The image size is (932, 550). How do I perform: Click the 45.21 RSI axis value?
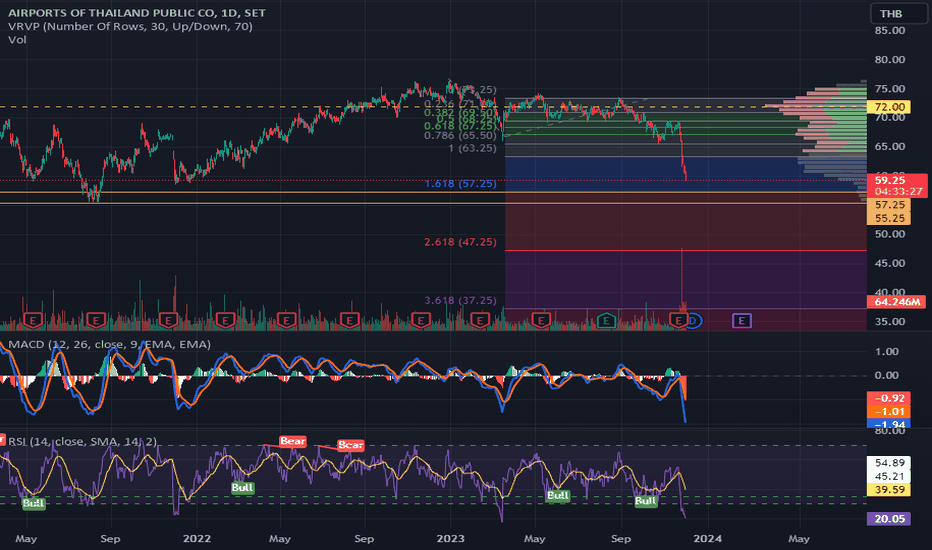click(x=889, y=476)
